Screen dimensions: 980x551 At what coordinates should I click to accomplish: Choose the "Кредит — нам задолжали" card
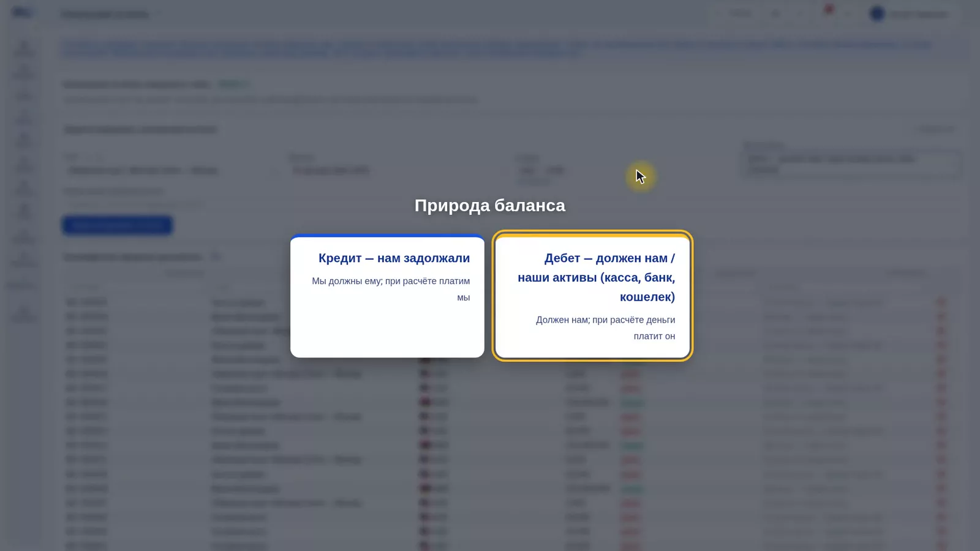387,296
